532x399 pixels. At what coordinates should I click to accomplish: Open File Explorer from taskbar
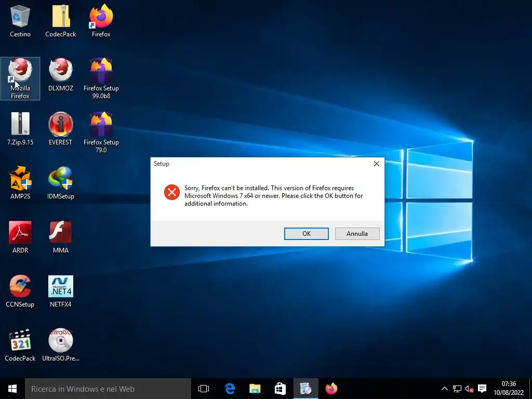coord(255,389)
